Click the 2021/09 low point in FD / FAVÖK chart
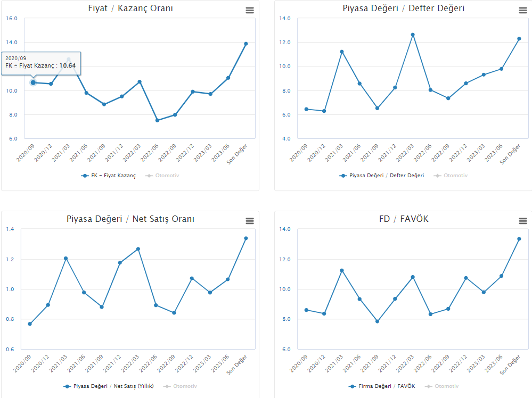Viewport: 532px width, 398px height. click(x=377, y=321)
